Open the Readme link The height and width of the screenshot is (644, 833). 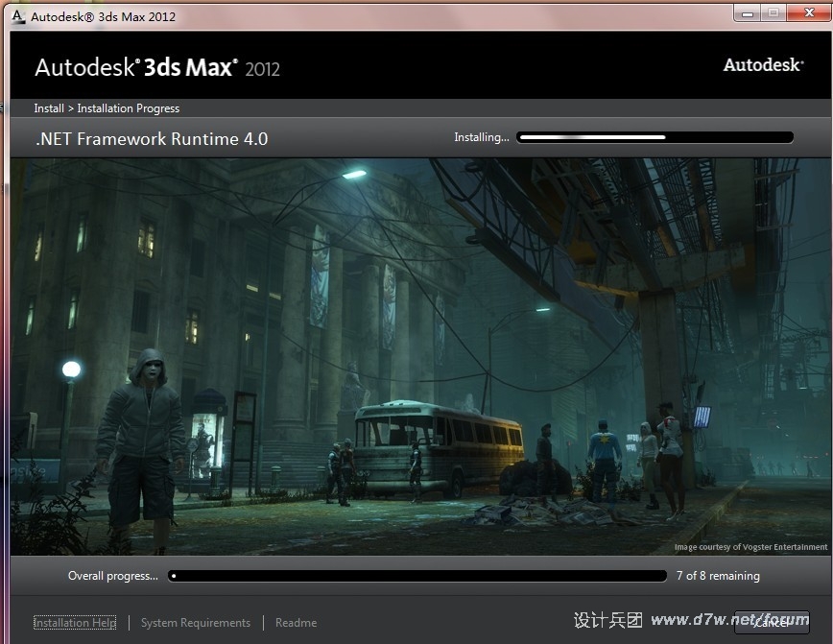pos(296,622)
